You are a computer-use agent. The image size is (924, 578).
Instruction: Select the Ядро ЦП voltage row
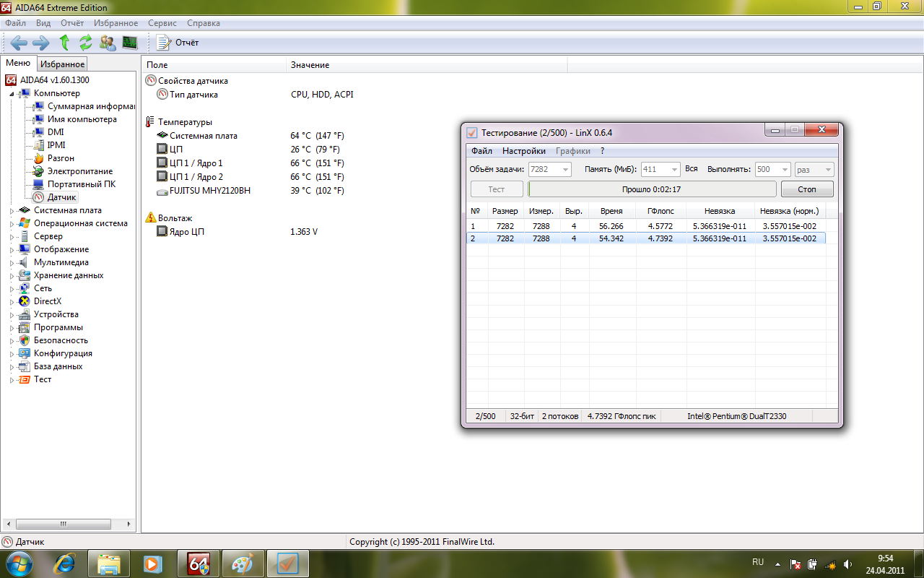[x=238, y=232]
